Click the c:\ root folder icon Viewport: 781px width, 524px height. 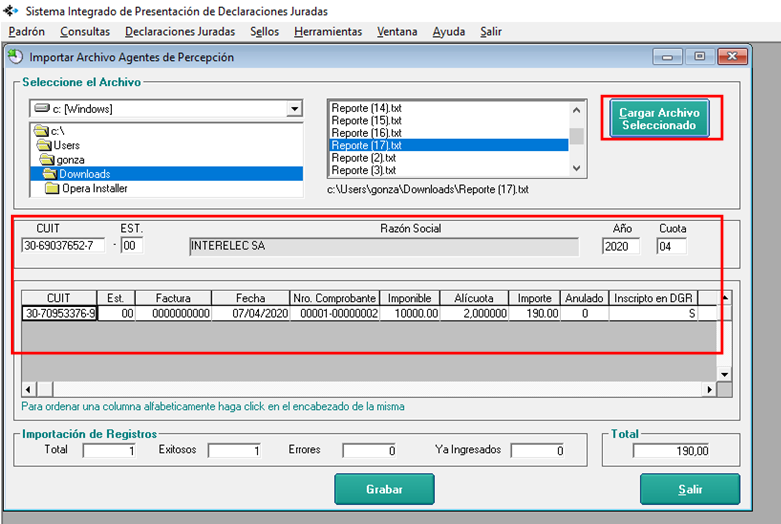[40, 131]
